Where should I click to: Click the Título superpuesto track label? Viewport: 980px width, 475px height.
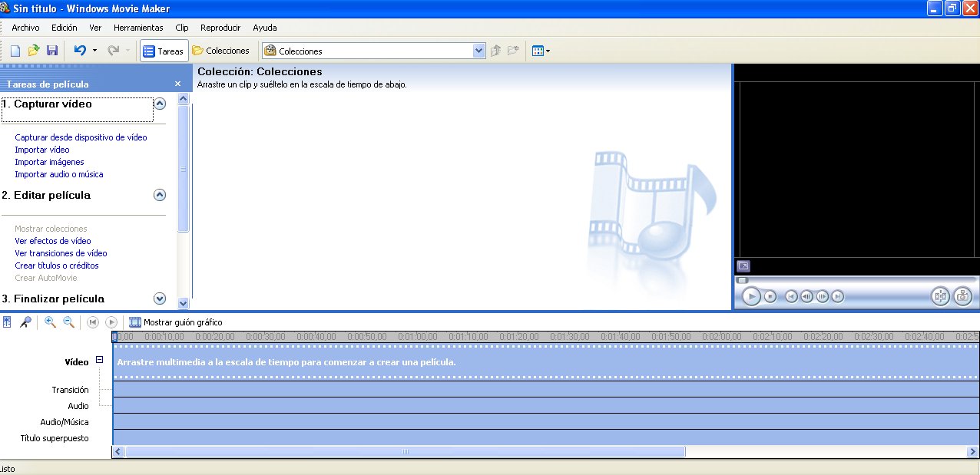(x=55, y=438)
